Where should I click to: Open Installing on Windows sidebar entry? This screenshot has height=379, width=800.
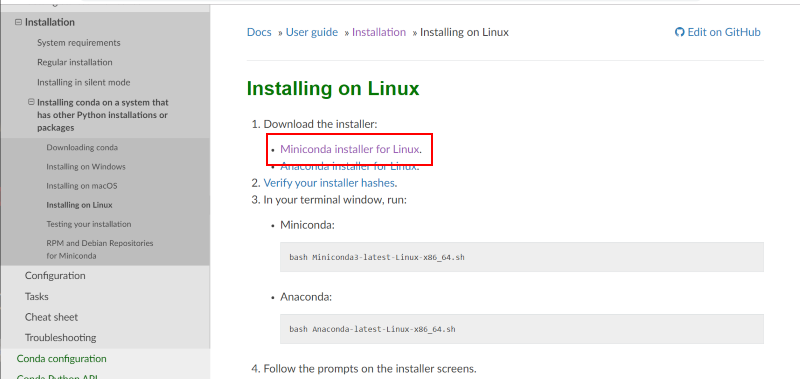[86, 167]
